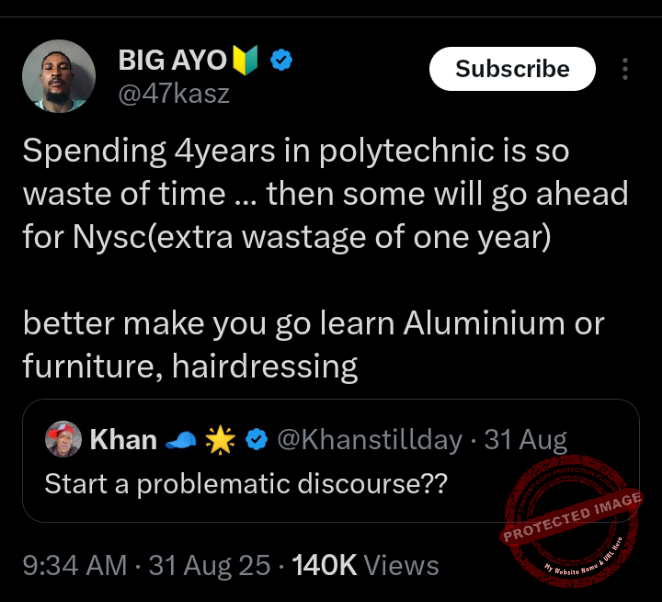Click the quoted tweet's 31 Aug date
The width and height of the screenshot is (662, 602).
pos(525,440)
